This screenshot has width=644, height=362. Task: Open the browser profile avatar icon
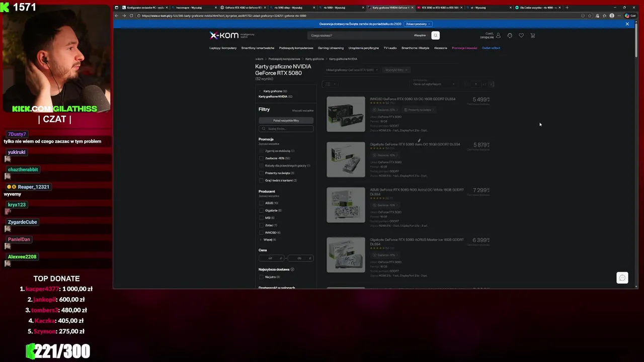pyautogui.click(x=612, y=16)
